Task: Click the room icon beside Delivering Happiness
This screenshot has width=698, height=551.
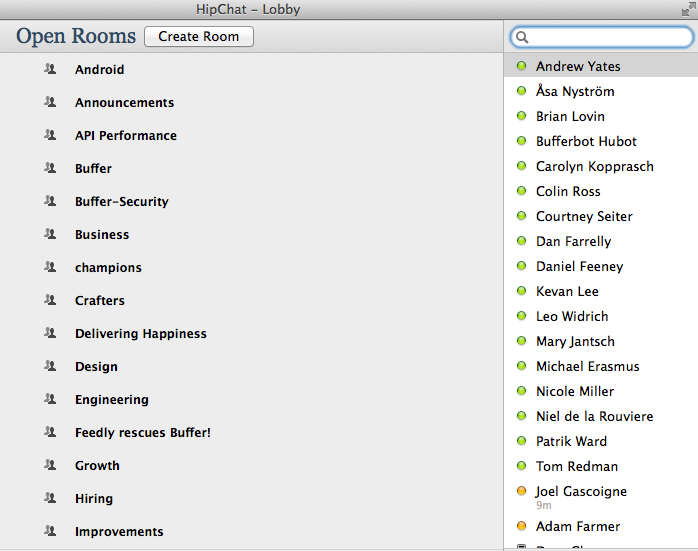Action: pos(50,333)
